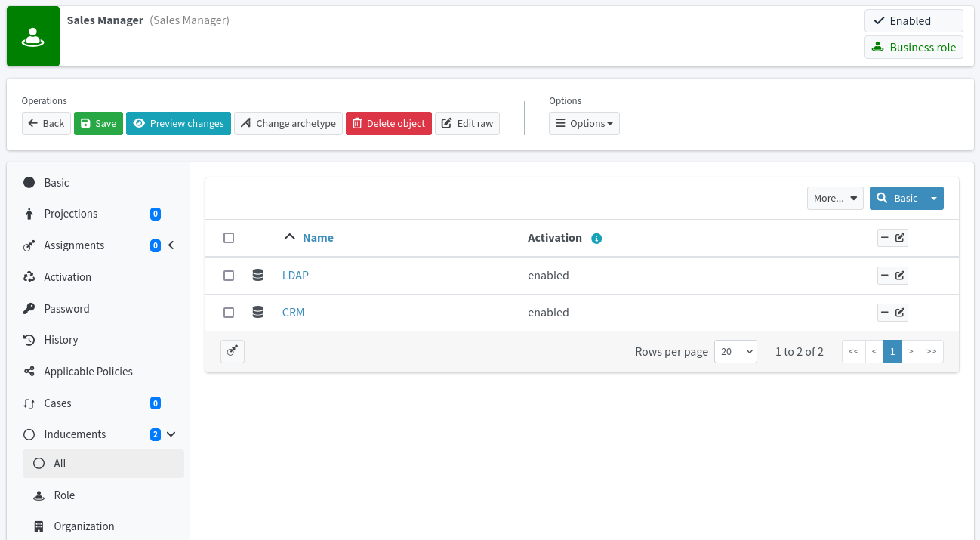Select Organization under Inducements
980x540 pixels.
[x=84, y=526]
